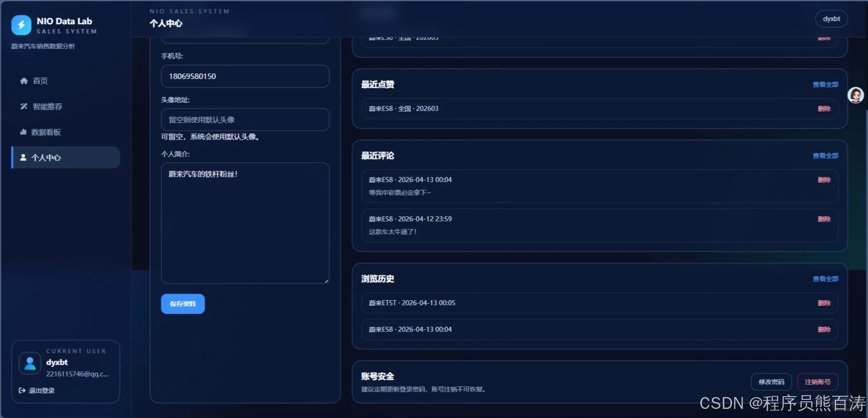Open the 首页 home page

[66, 81]
